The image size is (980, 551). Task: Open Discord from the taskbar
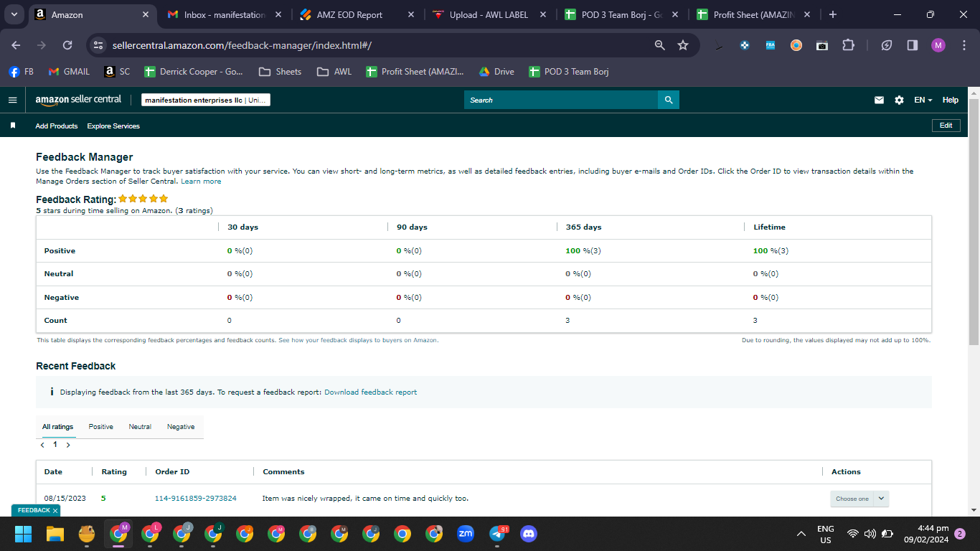[529, 534]
